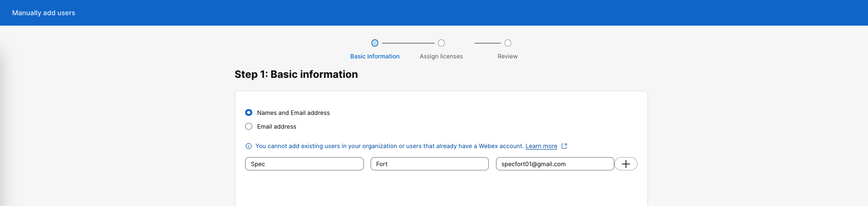Screen dimensions: 868x206
Task: Click the Email address option label
Action: (277, 127)
